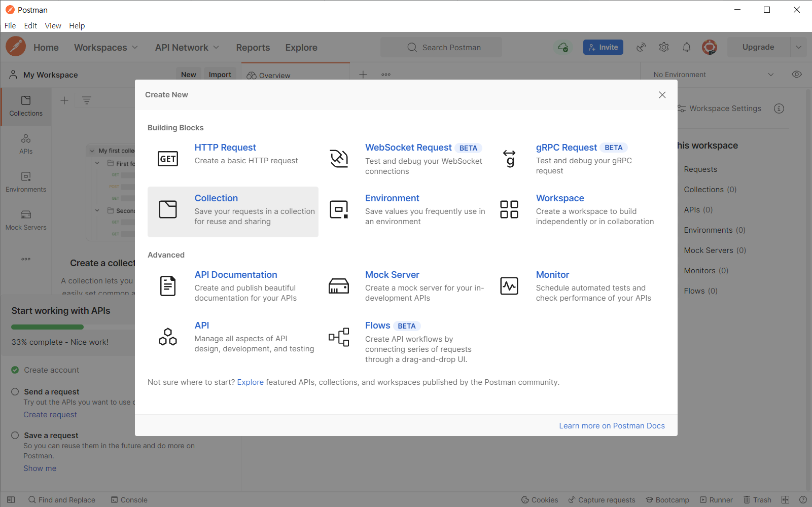Open Mock Servers in the sidebar
Viewport: 812px width, 507px height.
pos(26,221)
